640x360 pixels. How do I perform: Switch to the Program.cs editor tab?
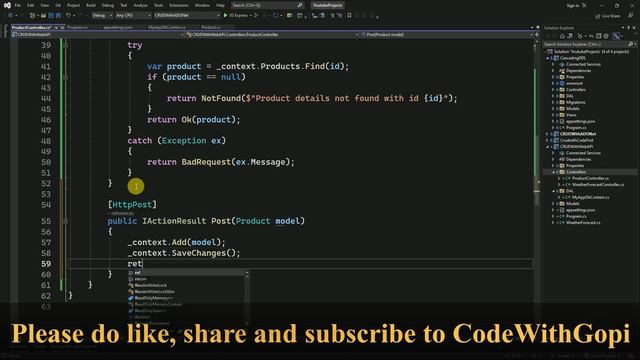pyautogui.click(x=77, y=27)
